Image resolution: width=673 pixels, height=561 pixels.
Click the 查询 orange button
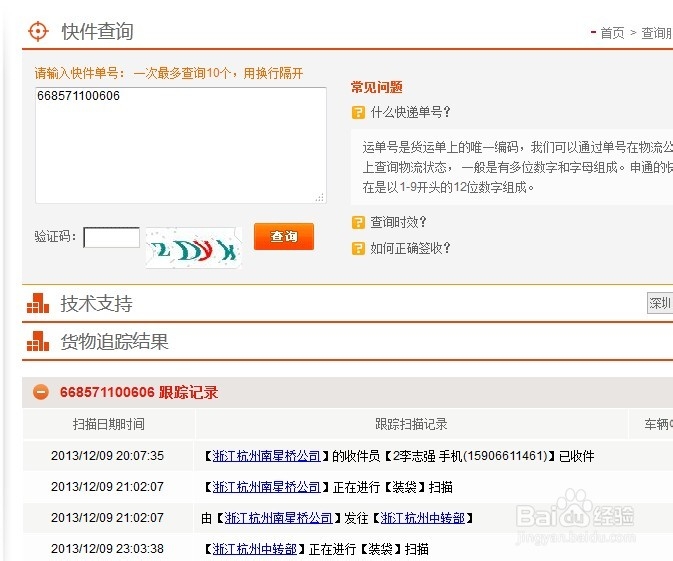(x=284, y=236)
